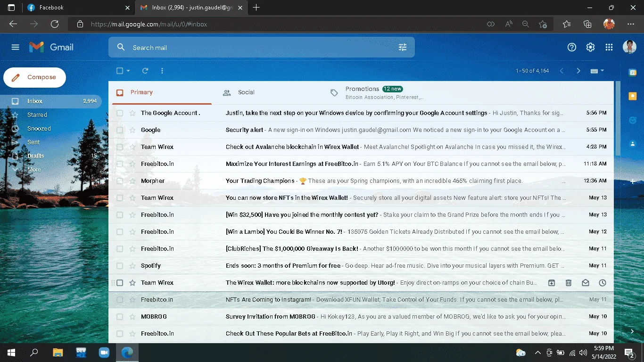Delete the hovered Team Wirex email
The width and height of the screenshot is (644, 362).
[x=568, y=283]
